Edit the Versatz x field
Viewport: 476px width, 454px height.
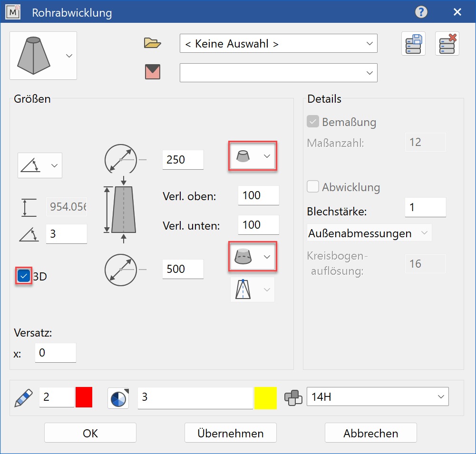click(56, 353)
